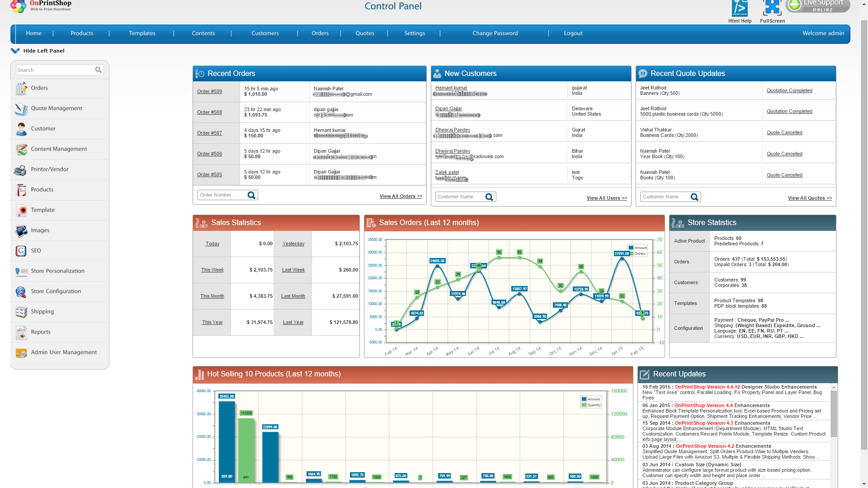Open the Settings menu
The image size is (868, 488).
(x=414, y=33)
